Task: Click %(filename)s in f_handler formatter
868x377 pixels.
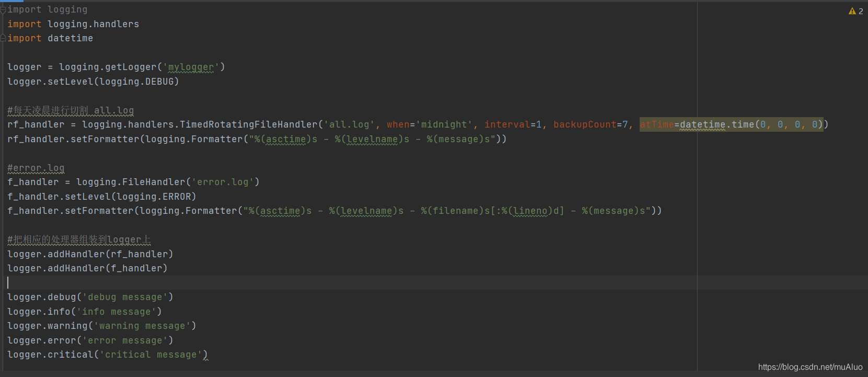Action: pos(455,211)
